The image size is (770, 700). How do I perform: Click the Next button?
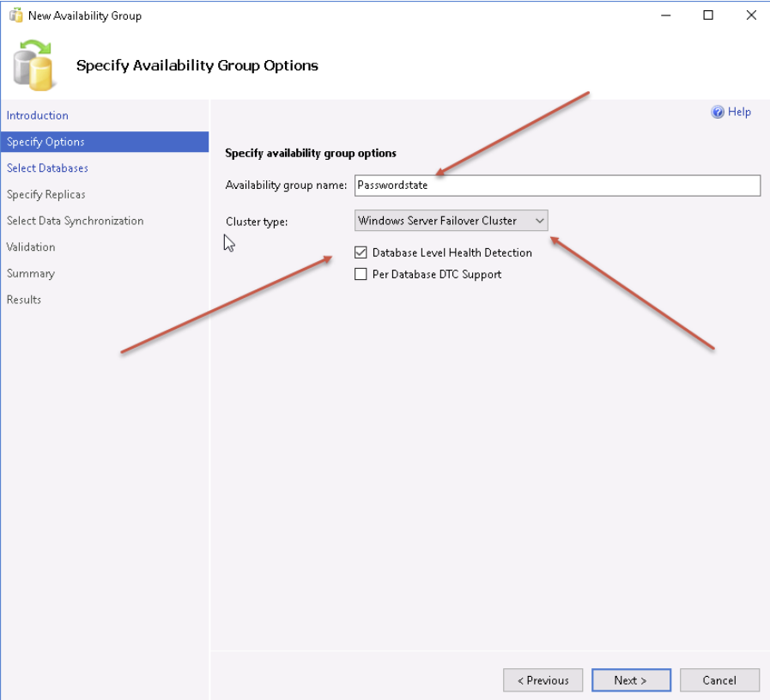pyautogui.click(x=631, y=680)
